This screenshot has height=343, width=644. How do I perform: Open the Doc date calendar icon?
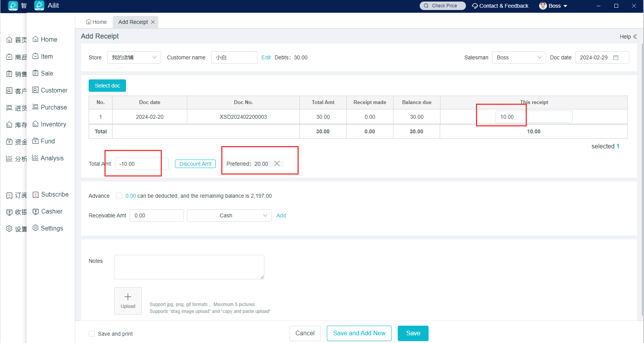tap(616, 57)
